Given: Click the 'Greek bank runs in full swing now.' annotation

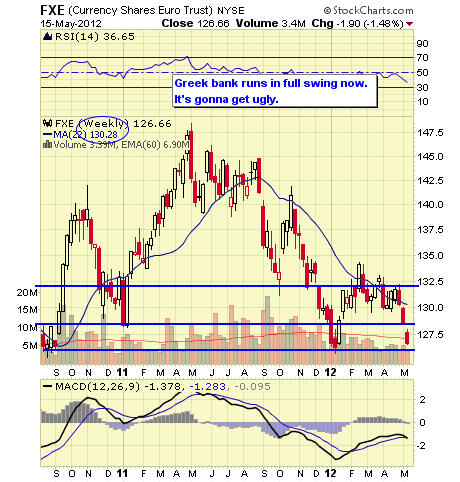Looking at the screenshot, I should (271, 83).
